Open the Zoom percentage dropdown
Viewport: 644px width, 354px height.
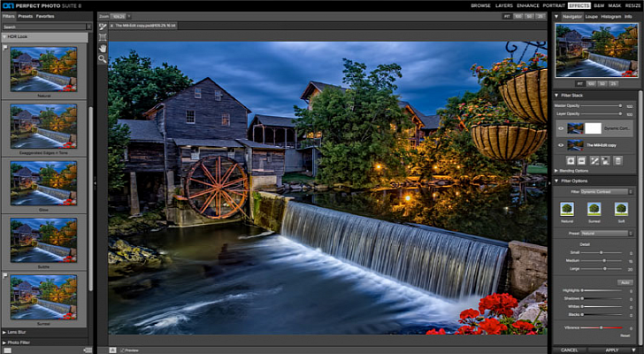[x=129, y=17]
